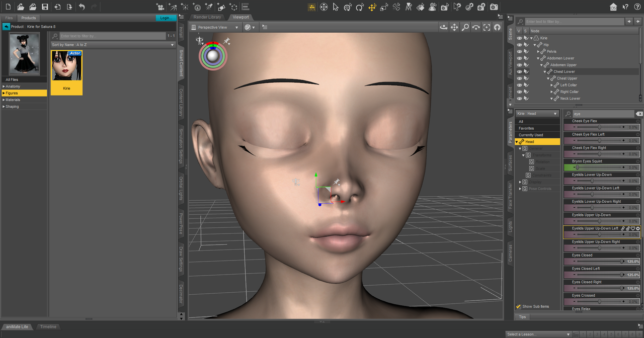The image size is (644, 338).
Task: Click the Pan camera cross-arrows in viewport
Action: pyautogui.click(x=455, y=27)
